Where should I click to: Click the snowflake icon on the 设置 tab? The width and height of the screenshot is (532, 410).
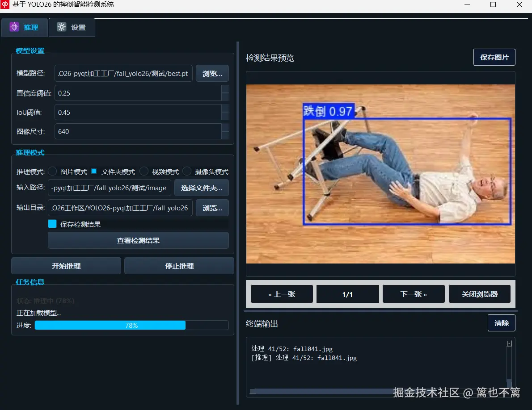click(62, 27)
